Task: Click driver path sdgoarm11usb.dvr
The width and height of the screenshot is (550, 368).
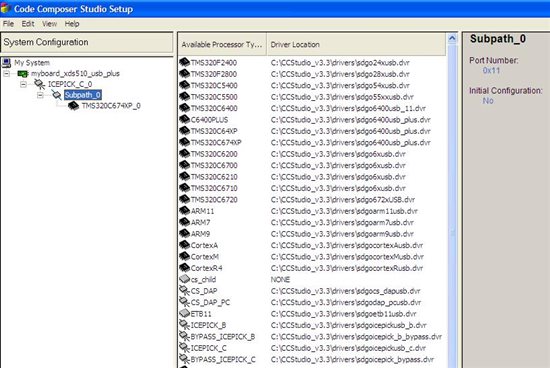Action: click(x=344, y=211)
